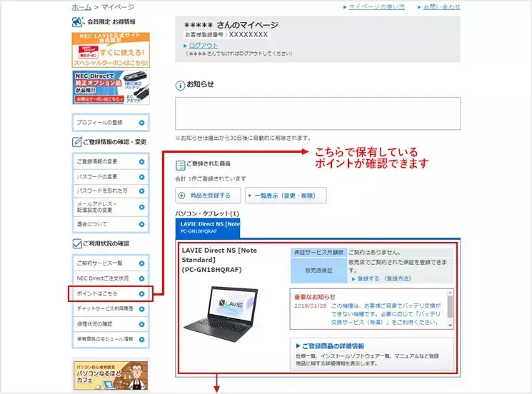Click arrow icon beside プロフィールの登録
Screen dimensions: 532x394
pos(142,123)
